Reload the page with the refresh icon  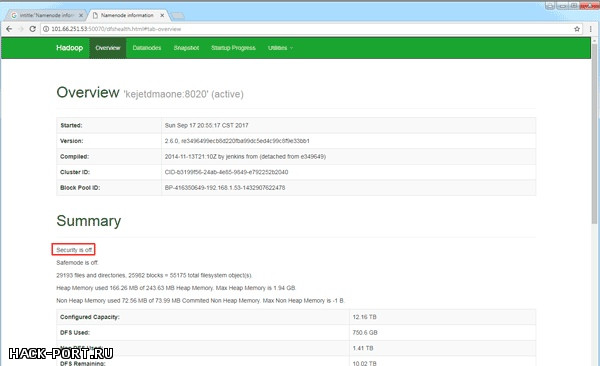click(x=33, y=29)
